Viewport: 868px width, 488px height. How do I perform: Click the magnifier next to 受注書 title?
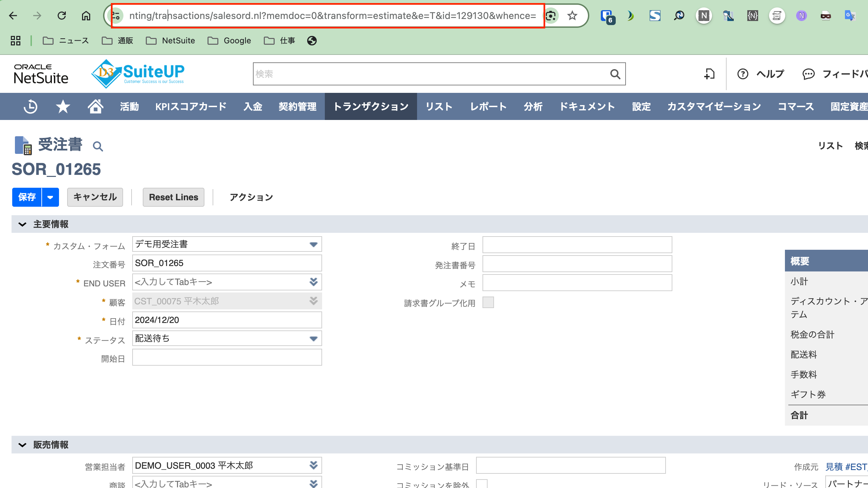[98, 146]
